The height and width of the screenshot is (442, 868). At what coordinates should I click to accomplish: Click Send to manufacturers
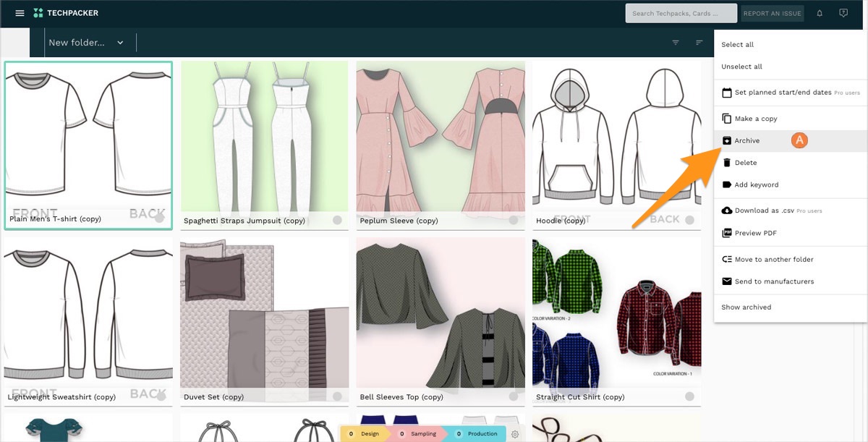[x=791, y=281]
